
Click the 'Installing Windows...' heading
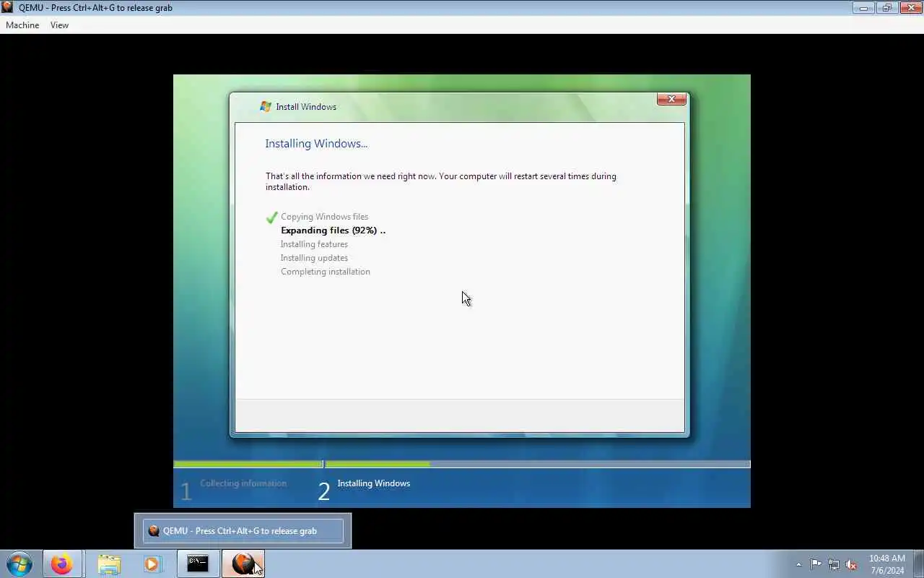(x=316, y=144)
